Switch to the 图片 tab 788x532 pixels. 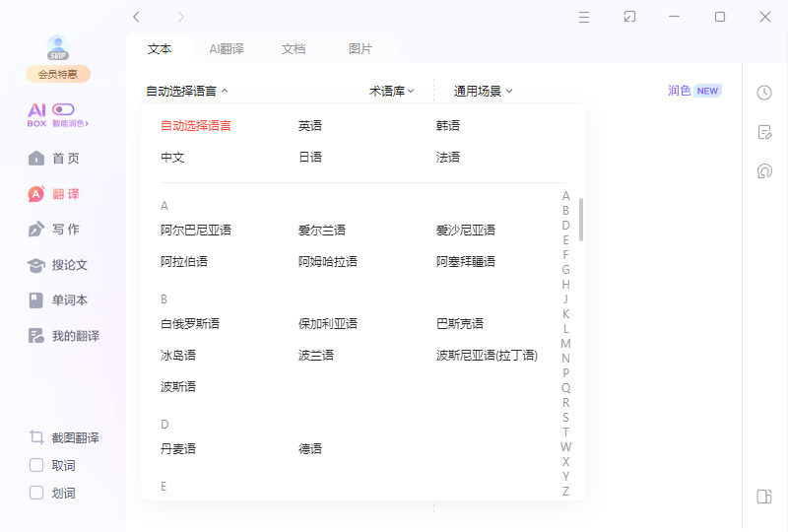click(x=361, y=49)
